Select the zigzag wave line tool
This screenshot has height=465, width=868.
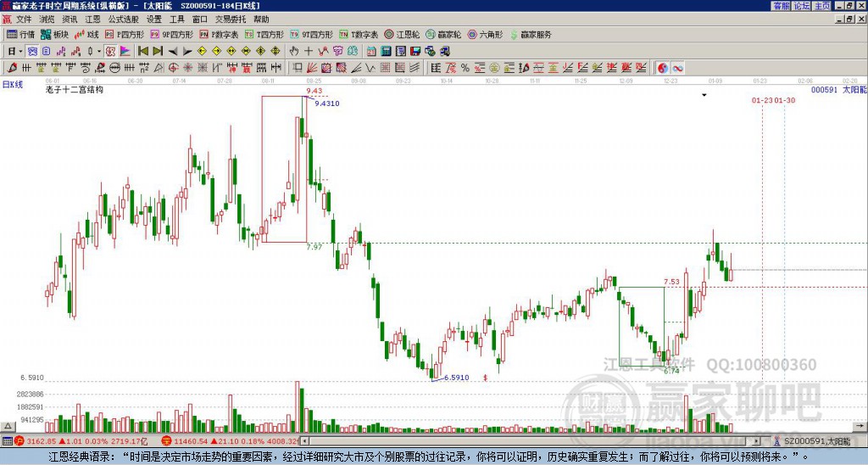coord(370,68)
